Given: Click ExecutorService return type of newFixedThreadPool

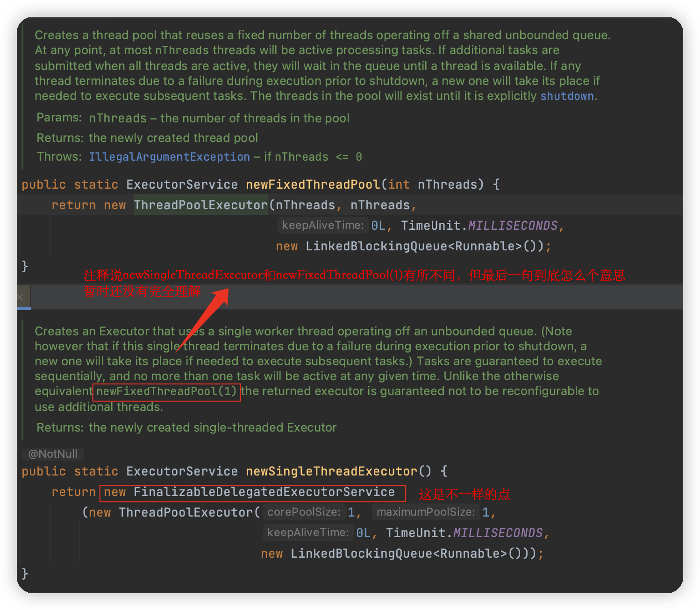Looking at the screenshot, I should tap(182, 184).
